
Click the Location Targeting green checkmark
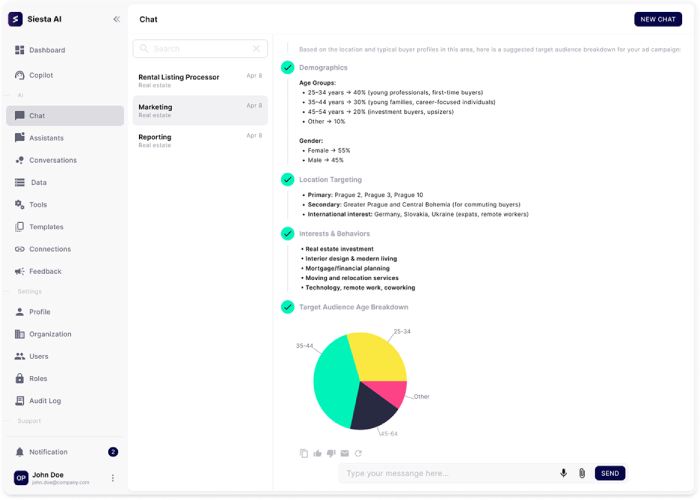coord(287,180)
